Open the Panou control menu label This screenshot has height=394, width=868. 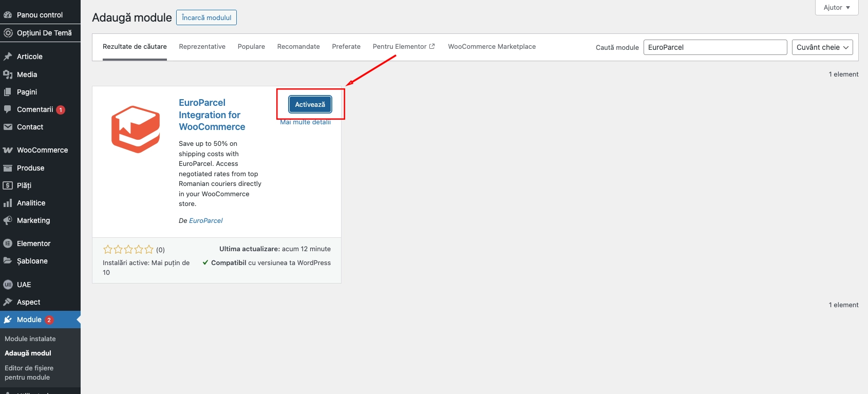40,15
